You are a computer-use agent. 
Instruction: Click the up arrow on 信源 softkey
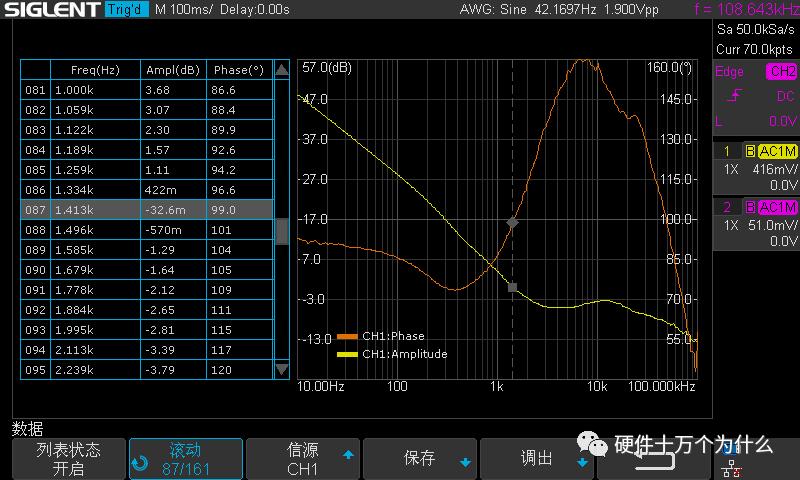coord(348,454)
